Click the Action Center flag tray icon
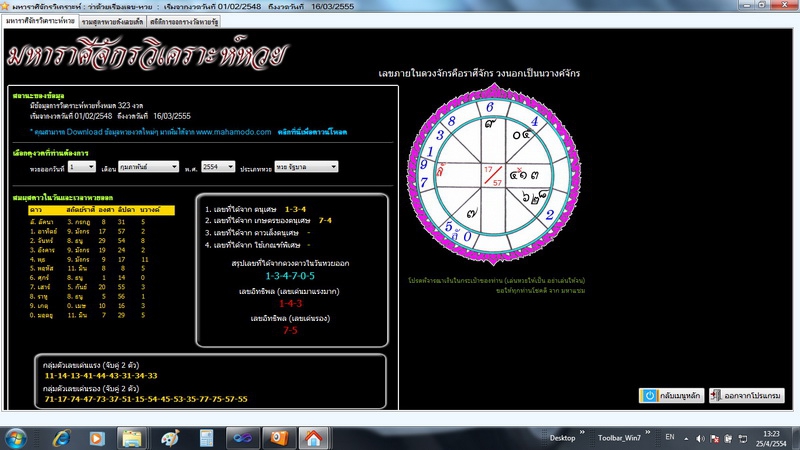The image size is (800, 450). 714,439
